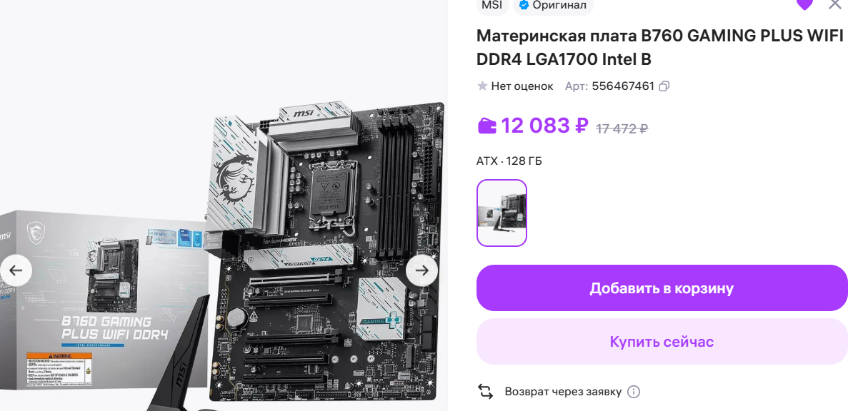Click Добавить в корзину button

tap(662, 288)
